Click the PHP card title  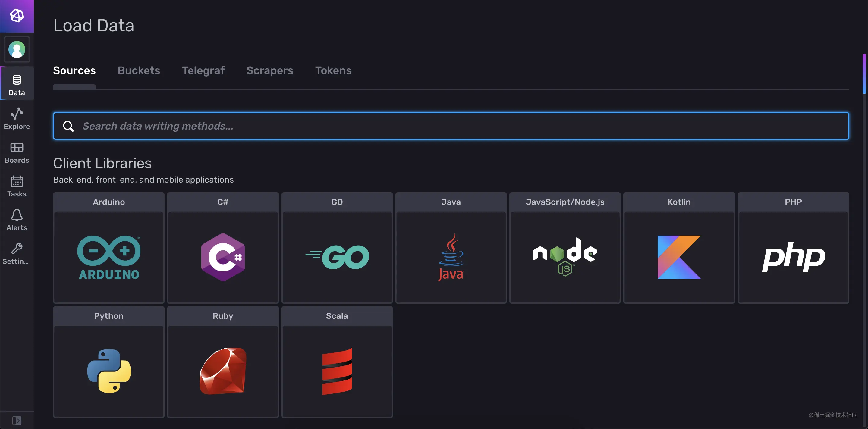tap(793, 202)
